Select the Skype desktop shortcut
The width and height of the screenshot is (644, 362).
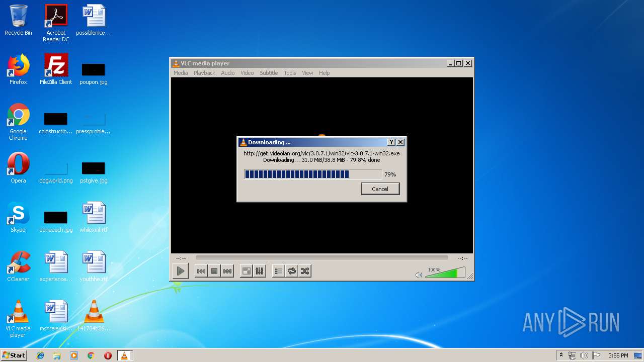(x=18, y=217)
